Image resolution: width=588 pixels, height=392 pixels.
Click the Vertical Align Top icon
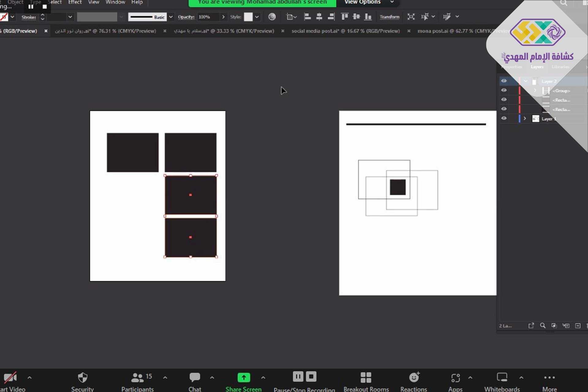[345, 17]
